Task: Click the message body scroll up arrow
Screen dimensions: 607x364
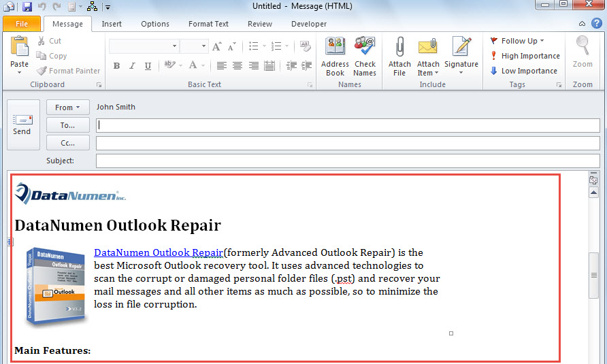Action: (x=593, y=193)
